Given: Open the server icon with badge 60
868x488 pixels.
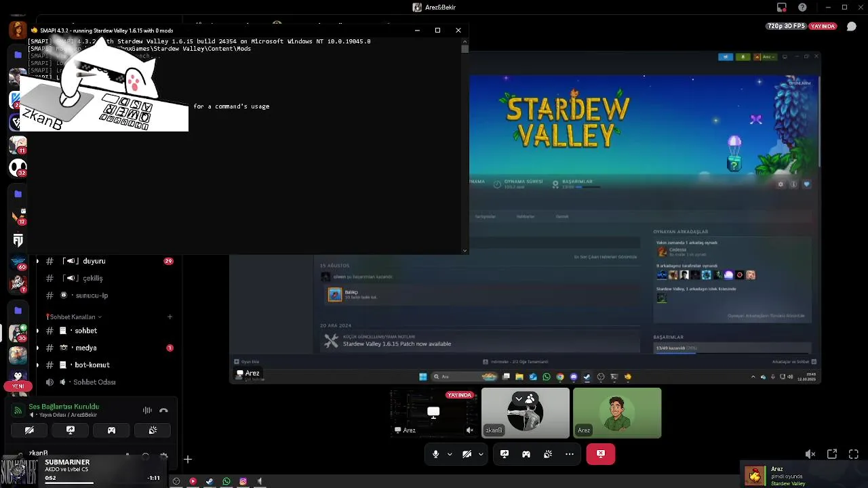Looking at the screenshot, I should [18, 261].
